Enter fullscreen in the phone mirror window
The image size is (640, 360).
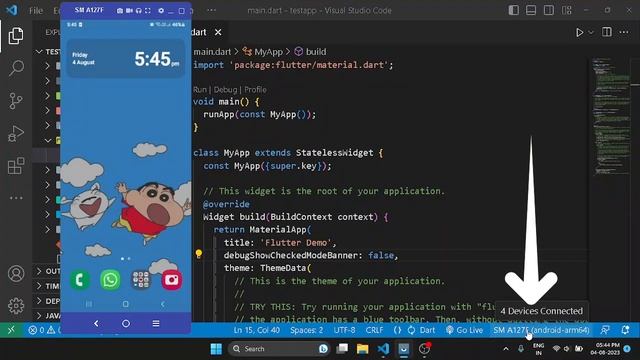click(x=148, y=11)
